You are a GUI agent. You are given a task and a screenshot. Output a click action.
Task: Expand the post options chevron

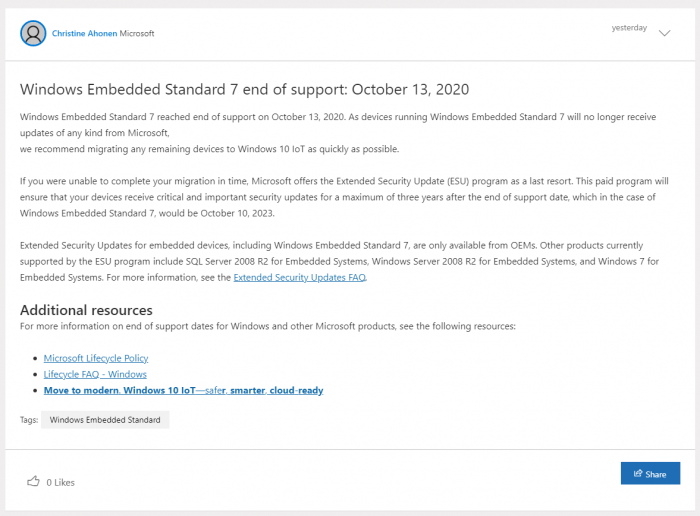665,33
